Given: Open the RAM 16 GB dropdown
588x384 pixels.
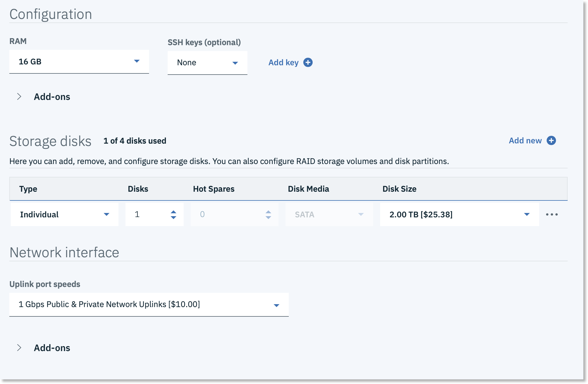Looking at the screenshot, I should 79,61.
